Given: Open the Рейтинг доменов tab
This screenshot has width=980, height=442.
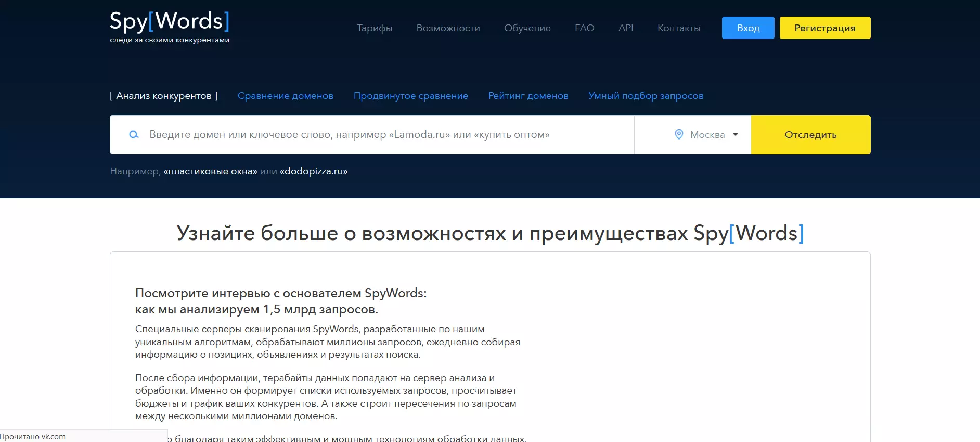Looking at the screenshot, I should (x=528, y=96).
